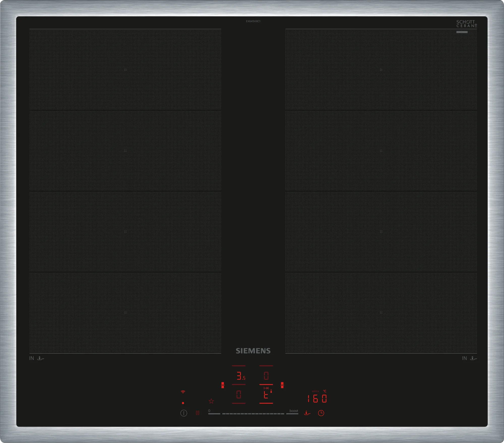Tap the 0 end of power slider

pos(214,414)
